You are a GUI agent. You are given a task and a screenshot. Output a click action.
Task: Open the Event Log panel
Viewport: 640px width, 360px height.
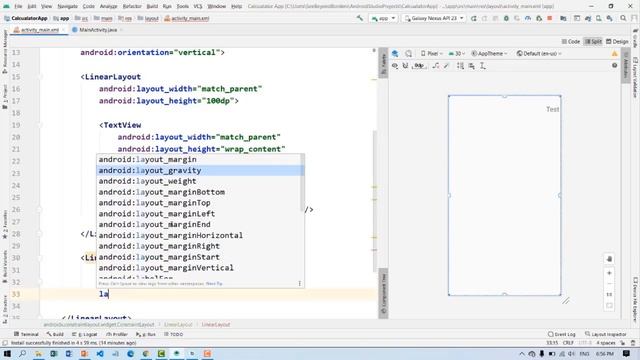[562, 334]
